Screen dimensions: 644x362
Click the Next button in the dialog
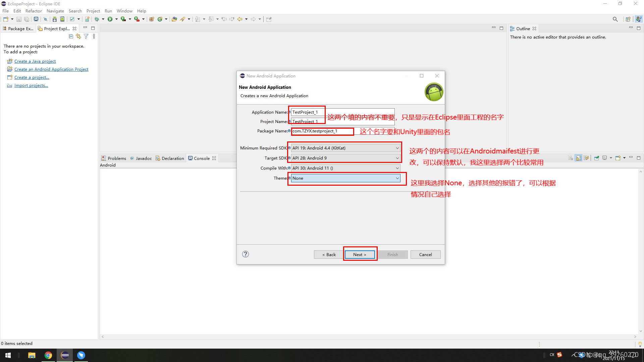pyautogui.click(x=360, y=254)
